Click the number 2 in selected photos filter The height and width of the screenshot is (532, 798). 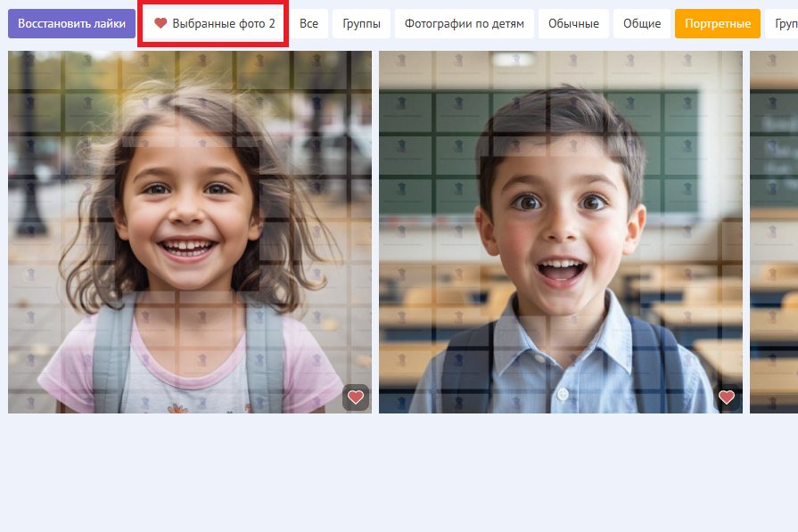pos(272,23)
